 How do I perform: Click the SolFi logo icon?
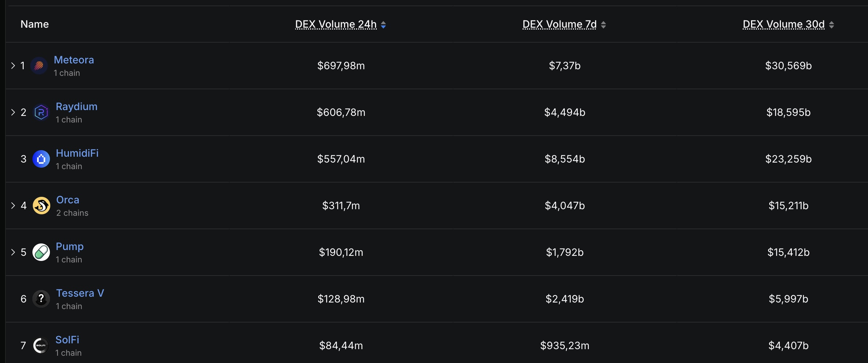(41, 346)
